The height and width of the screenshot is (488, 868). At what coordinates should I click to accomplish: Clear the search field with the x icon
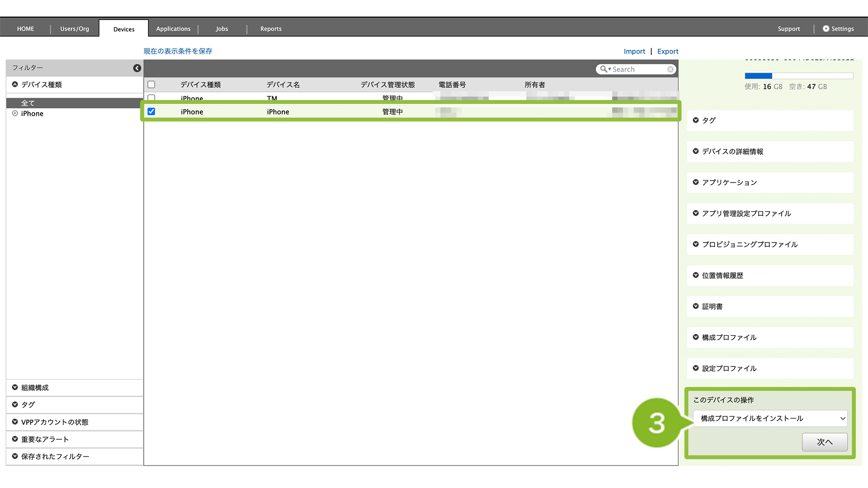tap(670, 69)
